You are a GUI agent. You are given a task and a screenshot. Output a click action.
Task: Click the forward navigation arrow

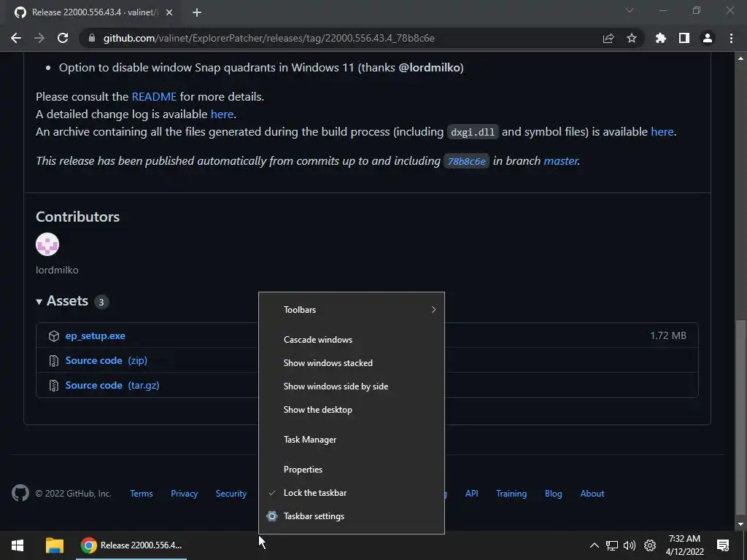(x=39, y=38)
